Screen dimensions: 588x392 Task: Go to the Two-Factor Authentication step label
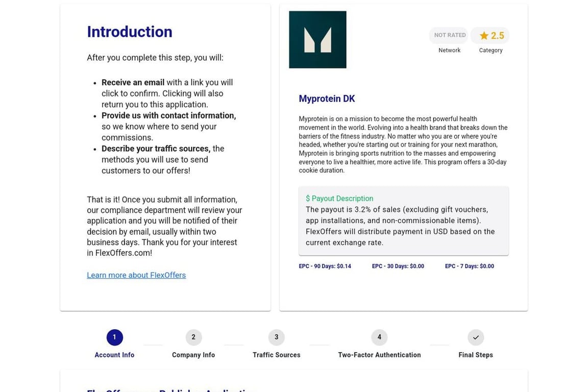(x=379, y=355)
